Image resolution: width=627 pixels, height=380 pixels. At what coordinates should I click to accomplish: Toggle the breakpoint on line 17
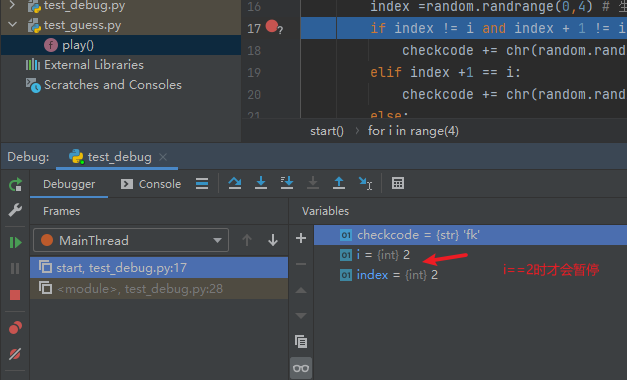tap(272, 26)
